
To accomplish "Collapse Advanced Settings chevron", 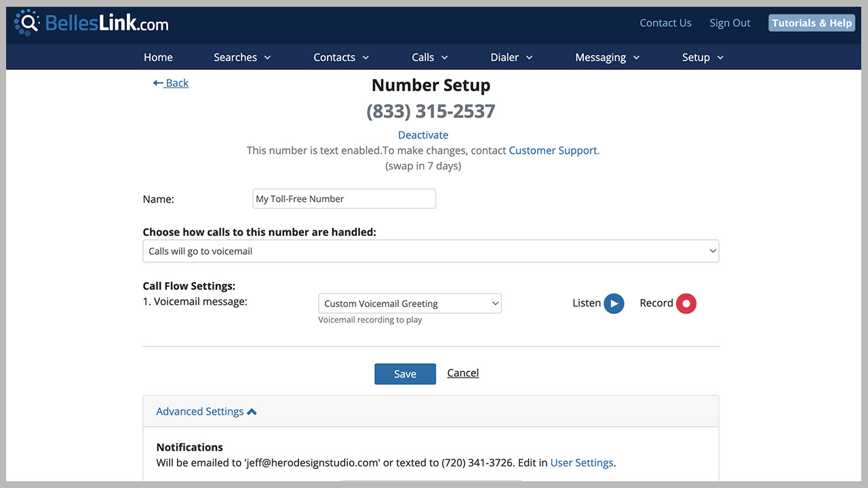I will (x=252, y=411).
